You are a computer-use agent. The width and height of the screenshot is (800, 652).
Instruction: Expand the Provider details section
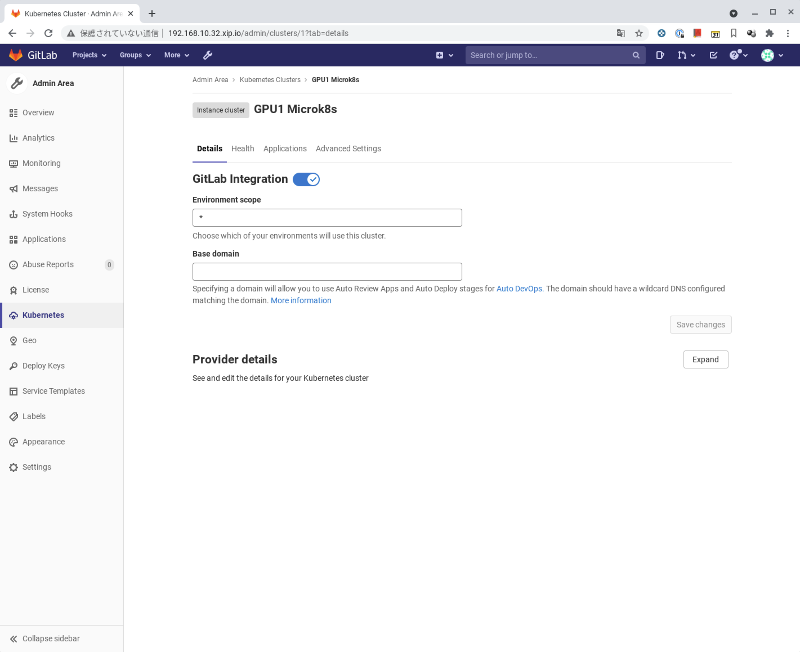(x=705, y=359)
